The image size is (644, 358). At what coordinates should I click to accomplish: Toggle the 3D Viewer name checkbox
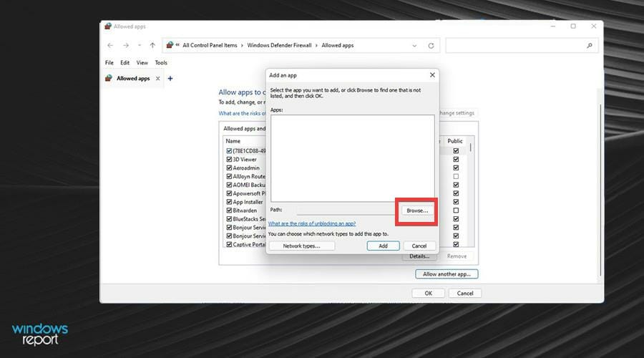229,160
